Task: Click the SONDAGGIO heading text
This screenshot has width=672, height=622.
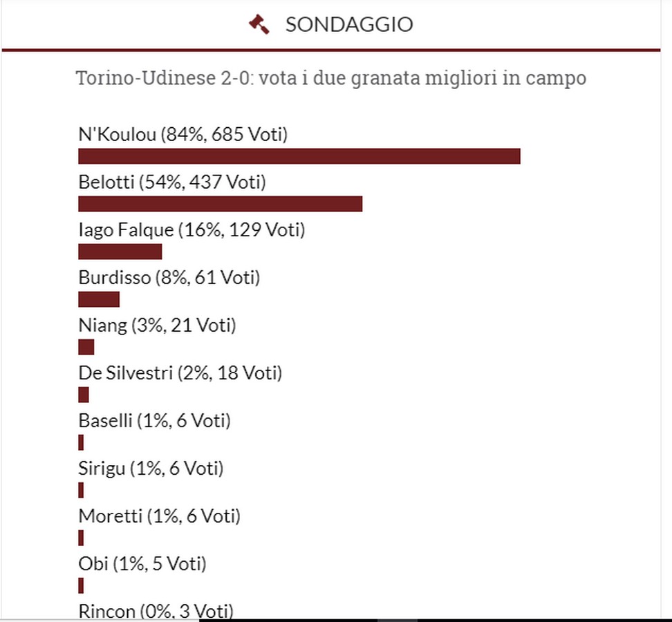Action: click(349, 24)
